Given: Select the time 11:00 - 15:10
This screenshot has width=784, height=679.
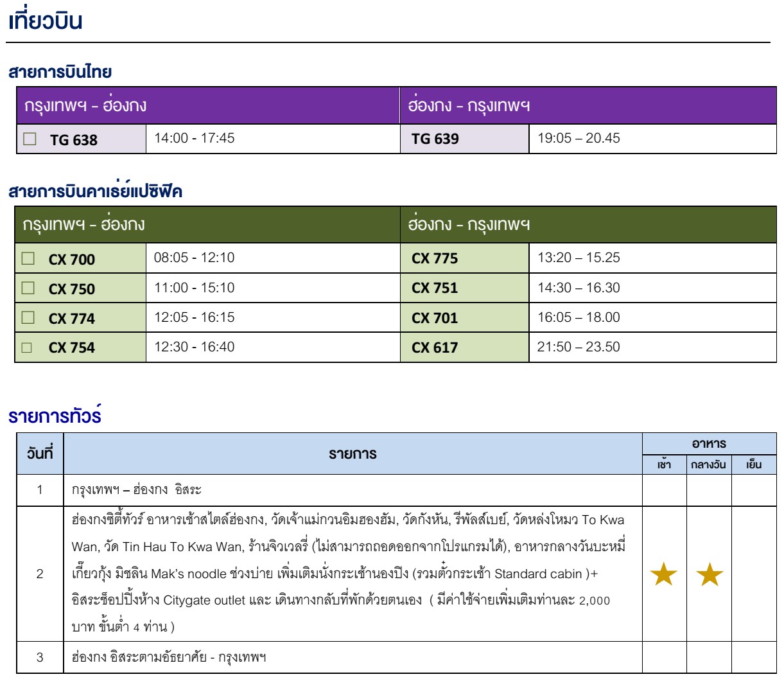Looking at the screenshot, I should coord(194,287).
